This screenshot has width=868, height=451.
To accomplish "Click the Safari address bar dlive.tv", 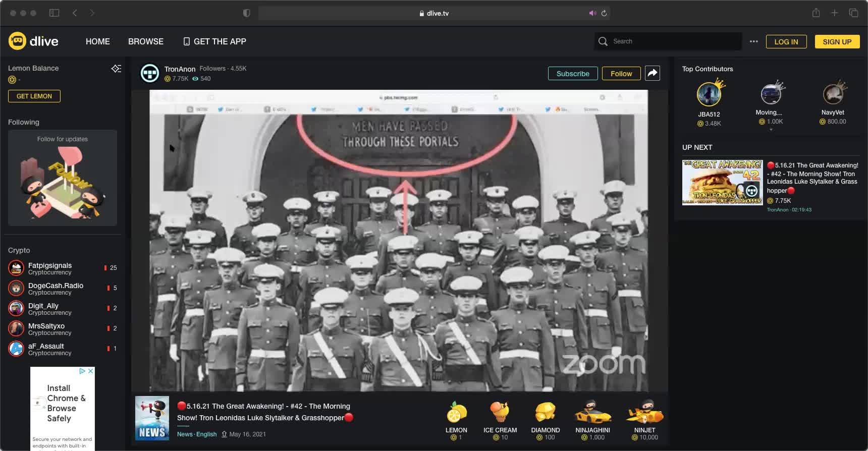I will pos(434,13).
